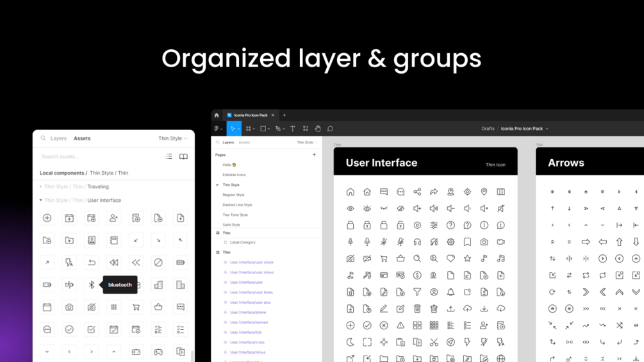Open the Figma home screen

(217, 115)
